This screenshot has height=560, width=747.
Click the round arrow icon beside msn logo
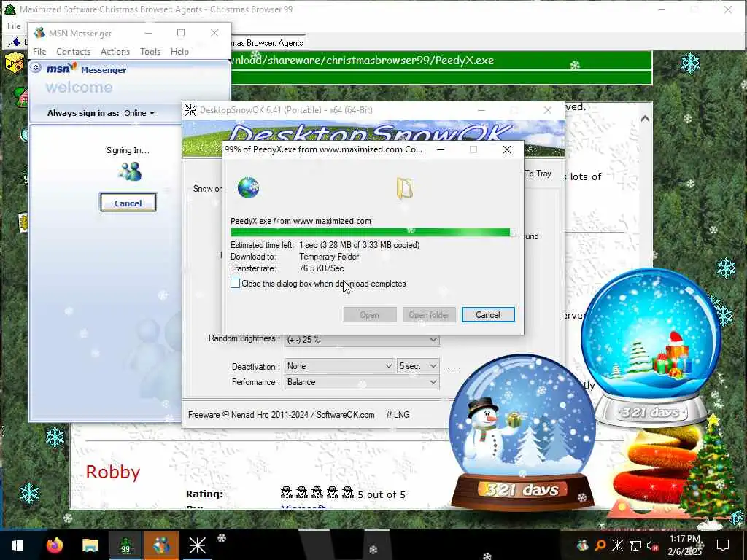[36, 68]
